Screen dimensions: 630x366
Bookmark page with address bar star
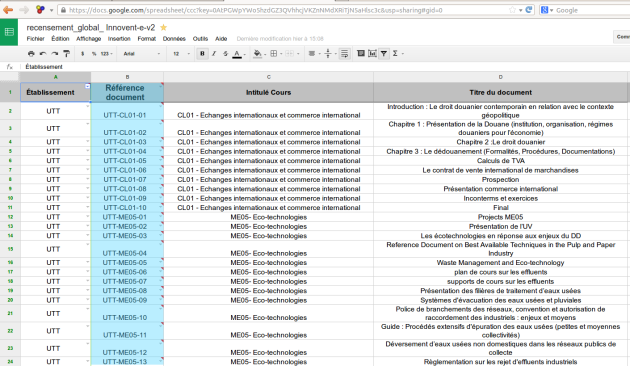tap(512, 10)
